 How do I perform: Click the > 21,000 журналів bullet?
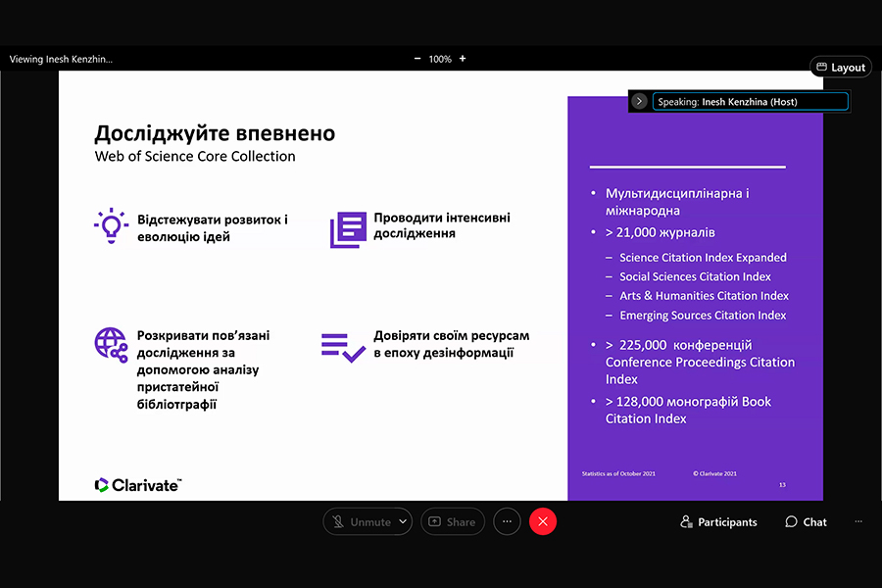(x=661, y=232)
